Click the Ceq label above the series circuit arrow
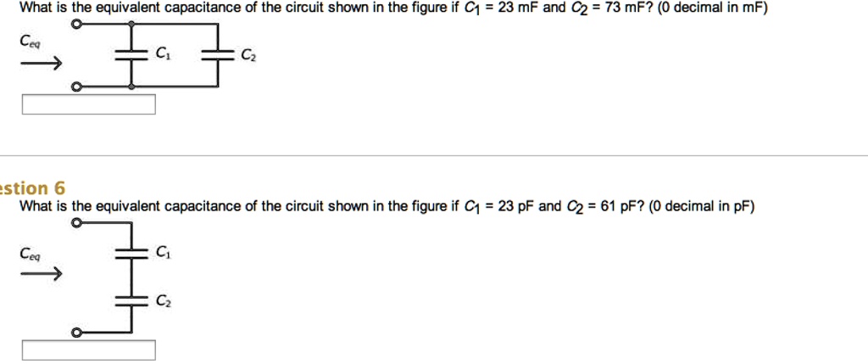Image resolution: width=868 pixels, height=364 pixels. (x=31, y=253)
